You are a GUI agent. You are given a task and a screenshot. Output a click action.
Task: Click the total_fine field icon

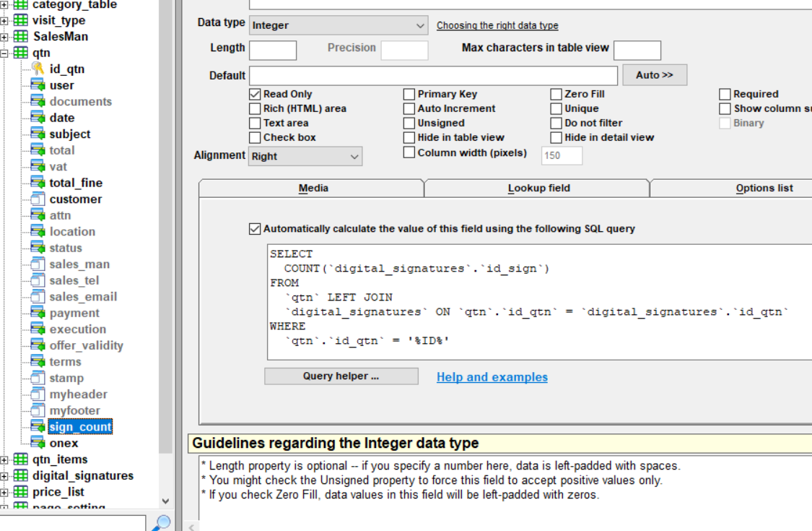38,183
